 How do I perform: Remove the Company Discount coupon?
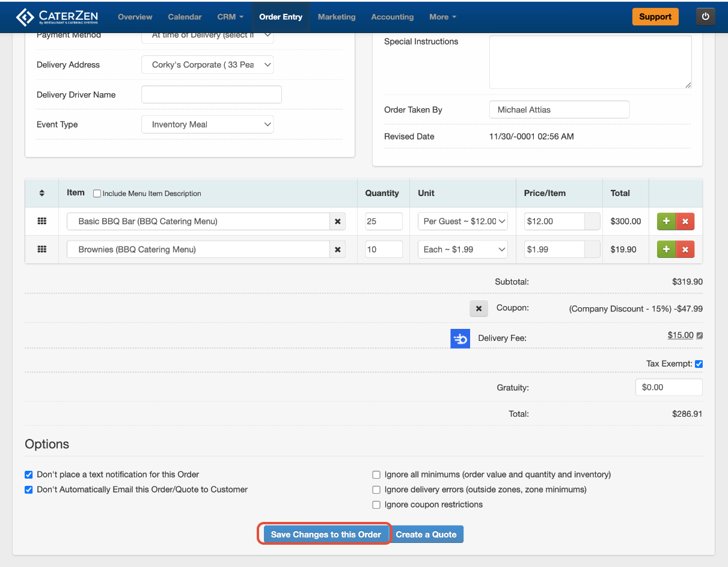point(479,308)
